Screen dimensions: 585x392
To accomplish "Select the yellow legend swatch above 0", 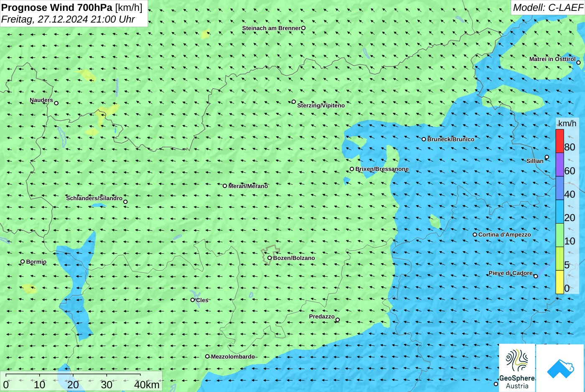I will [560, 282].
